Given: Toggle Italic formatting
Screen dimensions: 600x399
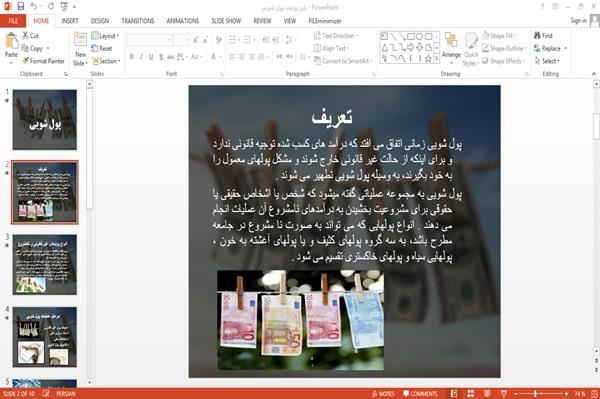Looking at the screenshot, I should click(x=141, y=57).
